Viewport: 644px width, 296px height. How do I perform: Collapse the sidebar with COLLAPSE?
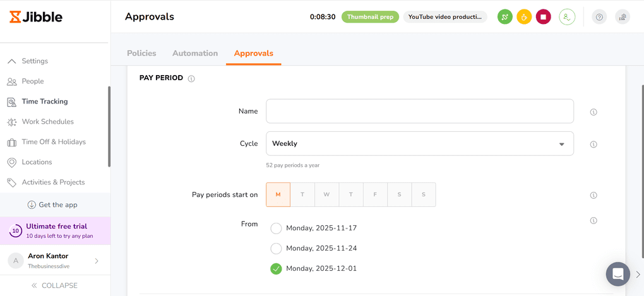pyautogui.click(x=55, y=285)
